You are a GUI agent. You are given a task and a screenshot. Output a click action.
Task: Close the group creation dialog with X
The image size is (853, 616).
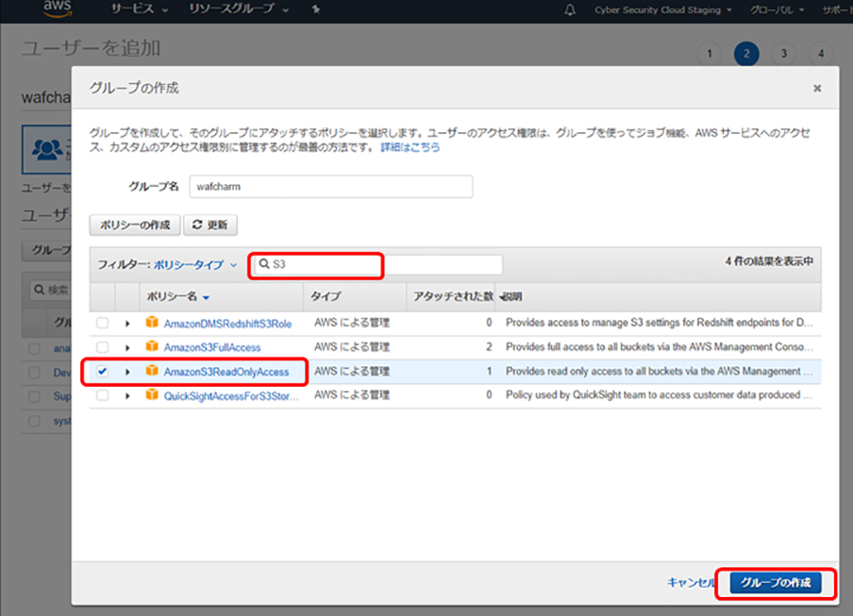tap(817, 89)
